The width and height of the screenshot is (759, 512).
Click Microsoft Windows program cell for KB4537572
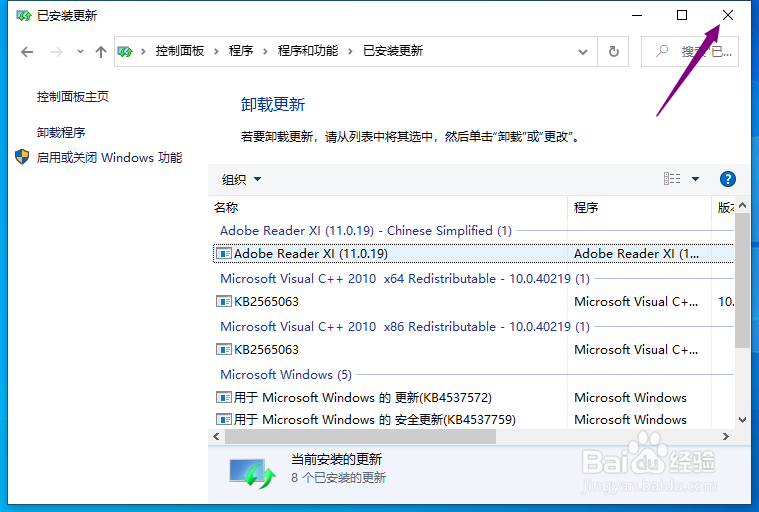pyautogui.click(x=630, y=397)
